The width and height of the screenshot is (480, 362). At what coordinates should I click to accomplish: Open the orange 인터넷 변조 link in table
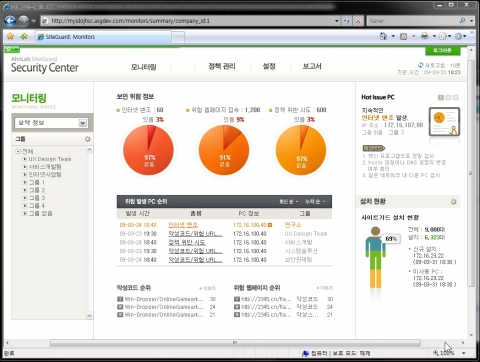click(x=183, y=225)
